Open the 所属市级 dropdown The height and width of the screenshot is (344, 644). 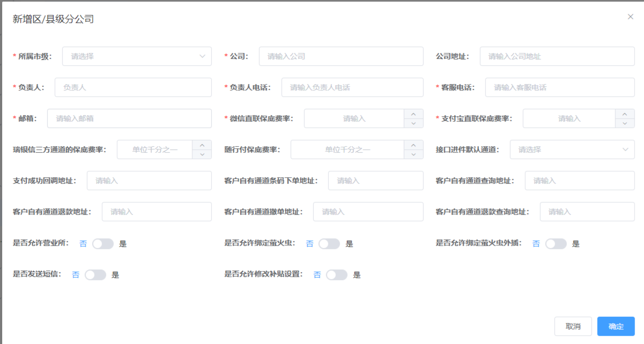click(137, 56)
